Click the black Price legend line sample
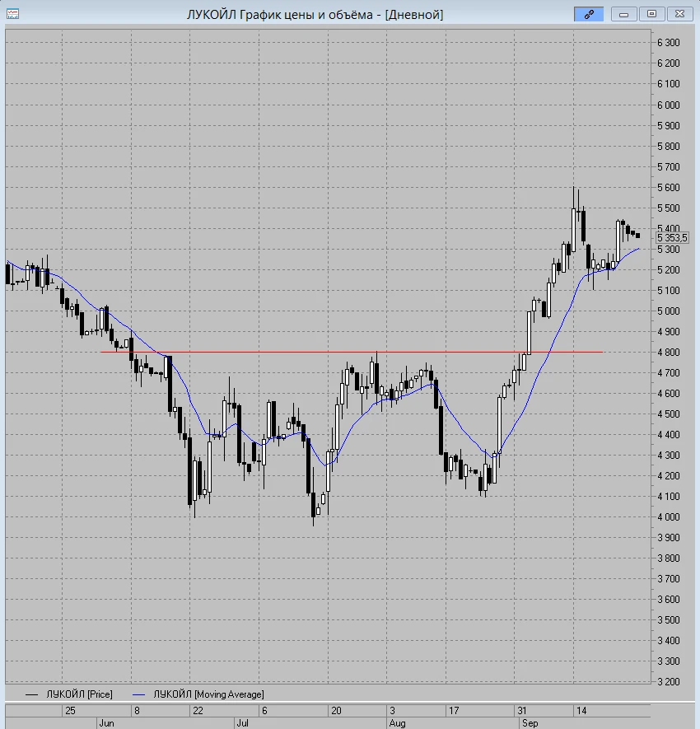 click(x=31, y=694)
